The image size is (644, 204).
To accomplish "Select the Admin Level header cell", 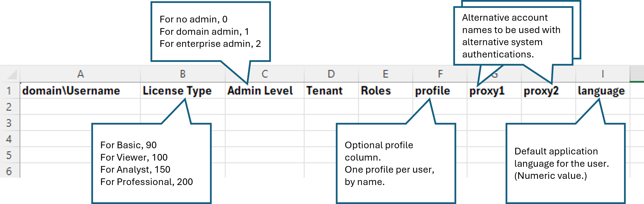I will coord(260,91).
